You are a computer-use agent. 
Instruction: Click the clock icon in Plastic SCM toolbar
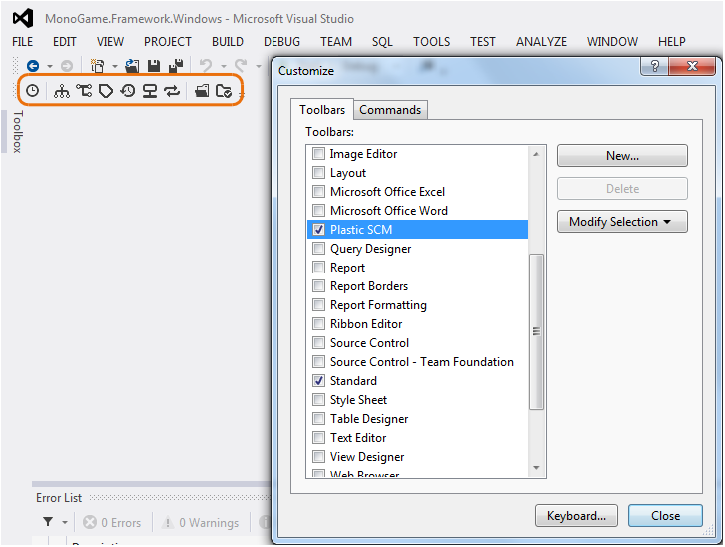pos(33,91)
